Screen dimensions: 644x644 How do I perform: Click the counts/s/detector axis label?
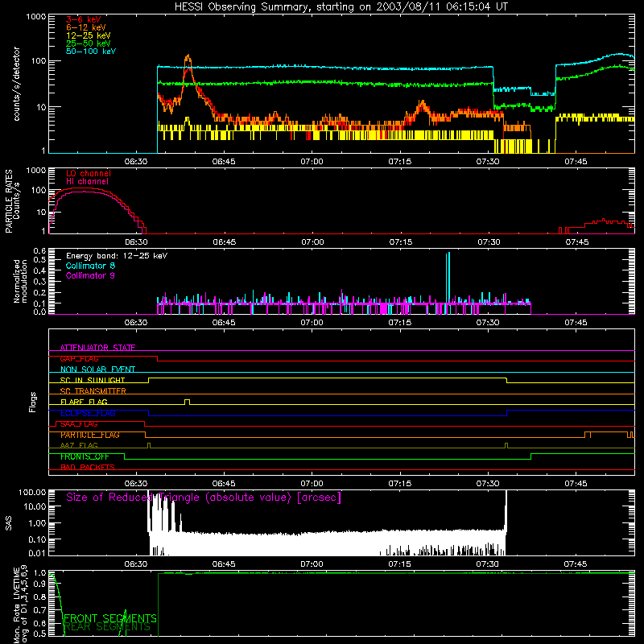pos(16,84)
